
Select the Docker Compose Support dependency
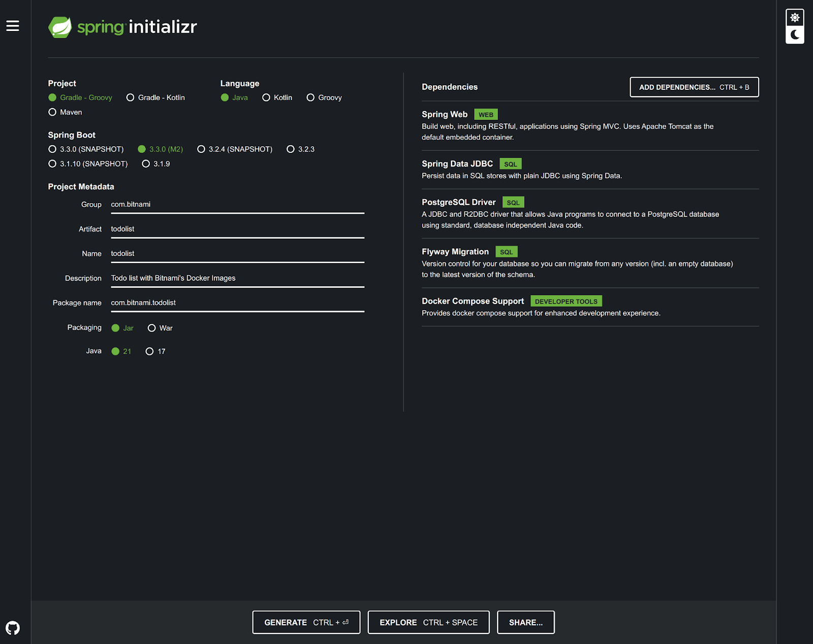point(590,307)
